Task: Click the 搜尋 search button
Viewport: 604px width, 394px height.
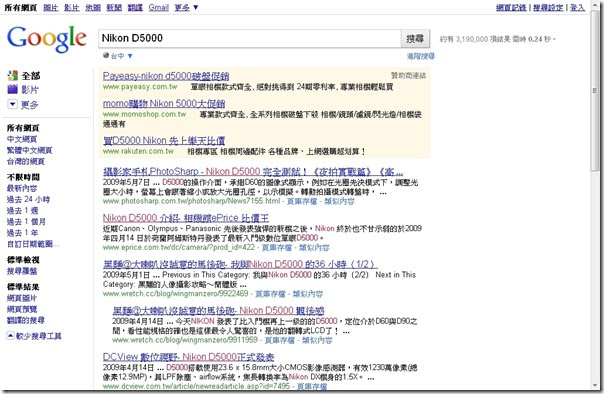Action: pos(415,38)
